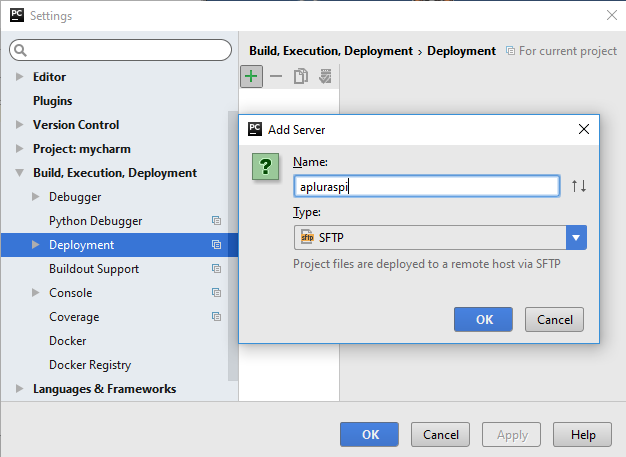Screen dimensions: 626x457
Task: Click the Copy server toolbar icon
Action: (301, 76)
